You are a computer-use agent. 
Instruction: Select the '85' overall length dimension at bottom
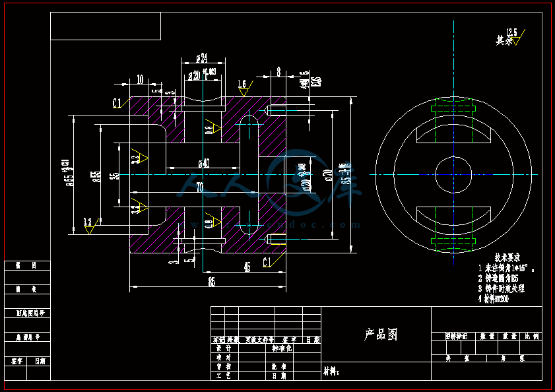[212, 282]
